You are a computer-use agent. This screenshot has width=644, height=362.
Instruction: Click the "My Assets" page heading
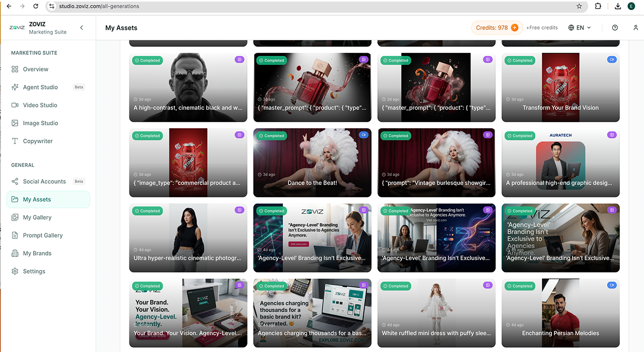pyautogui.click(x=121, y=28)
